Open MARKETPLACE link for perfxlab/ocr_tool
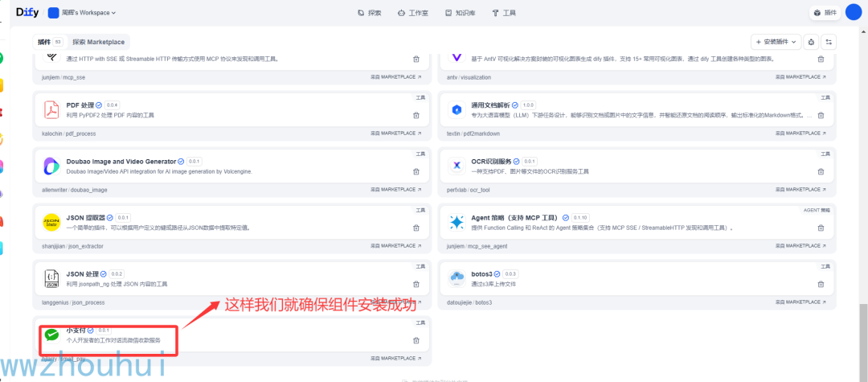The image size is (868, 382). [x=801, y=190]
